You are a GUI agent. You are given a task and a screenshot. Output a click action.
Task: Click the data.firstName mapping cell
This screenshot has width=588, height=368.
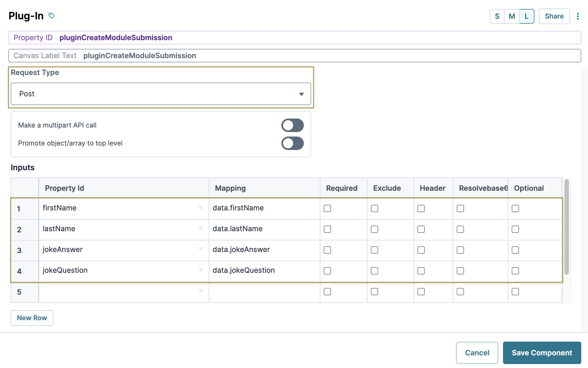(265, 208)
